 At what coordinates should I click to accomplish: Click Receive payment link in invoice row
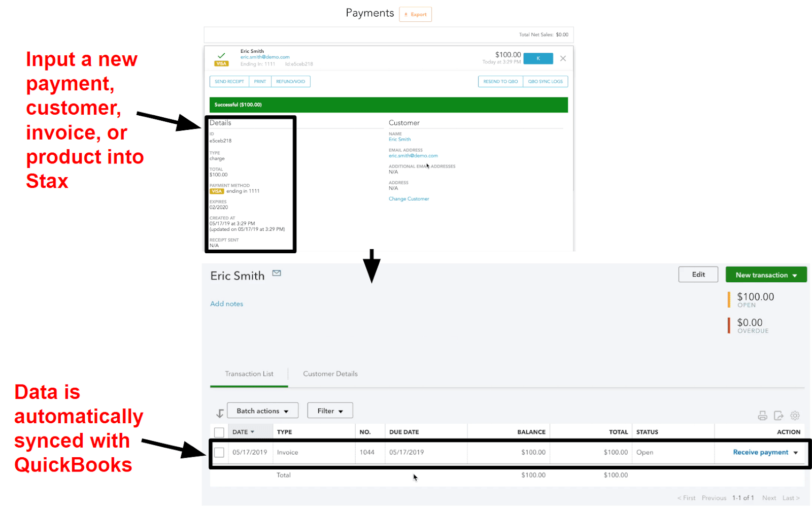(761, 452)
